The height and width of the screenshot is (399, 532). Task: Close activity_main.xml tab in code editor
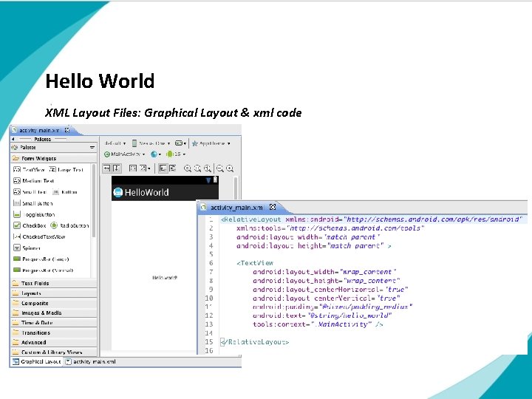(x=273, y=207)
